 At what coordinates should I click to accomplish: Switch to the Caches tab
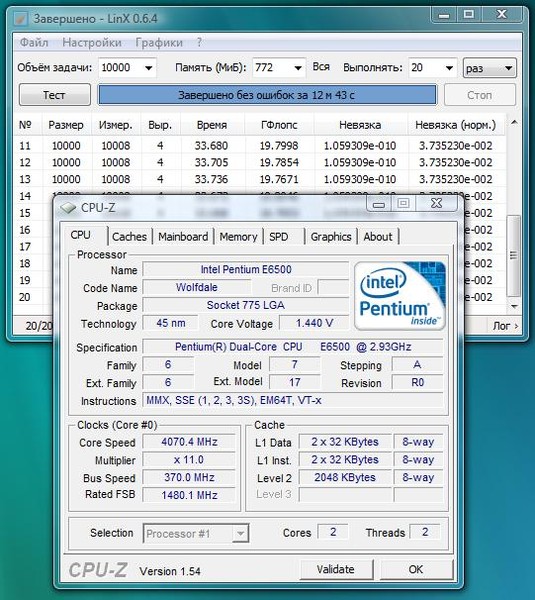click(129, 237)
